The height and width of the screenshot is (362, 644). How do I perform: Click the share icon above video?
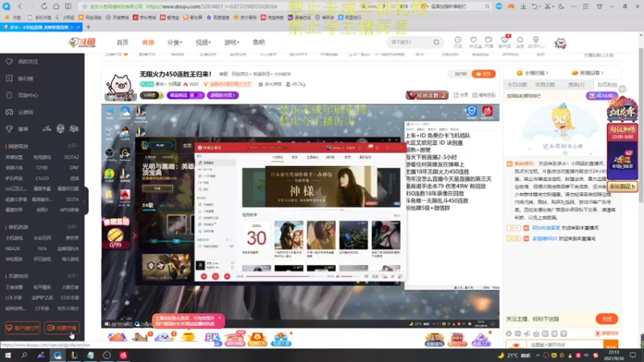coord(460,95)
